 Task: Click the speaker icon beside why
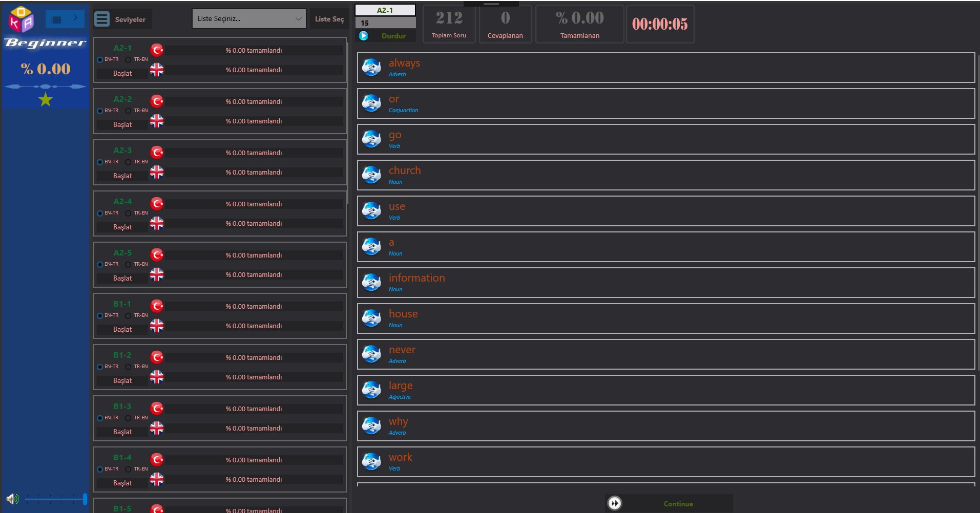[x=371, y=425]
